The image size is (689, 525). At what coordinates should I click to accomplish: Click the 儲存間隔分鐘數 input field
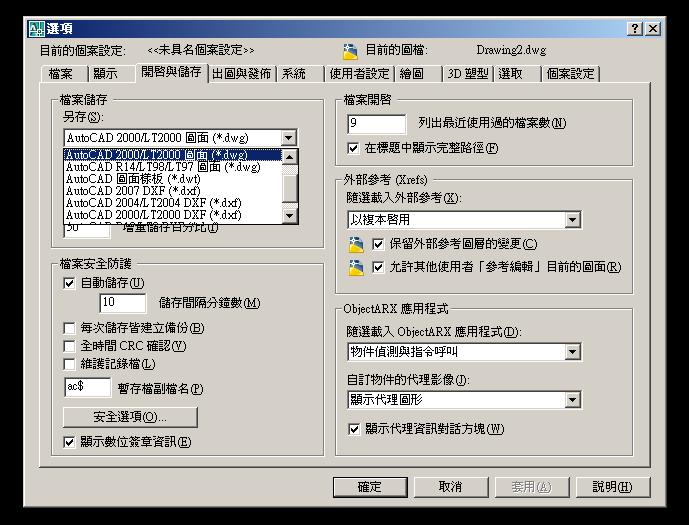[123, 303]
